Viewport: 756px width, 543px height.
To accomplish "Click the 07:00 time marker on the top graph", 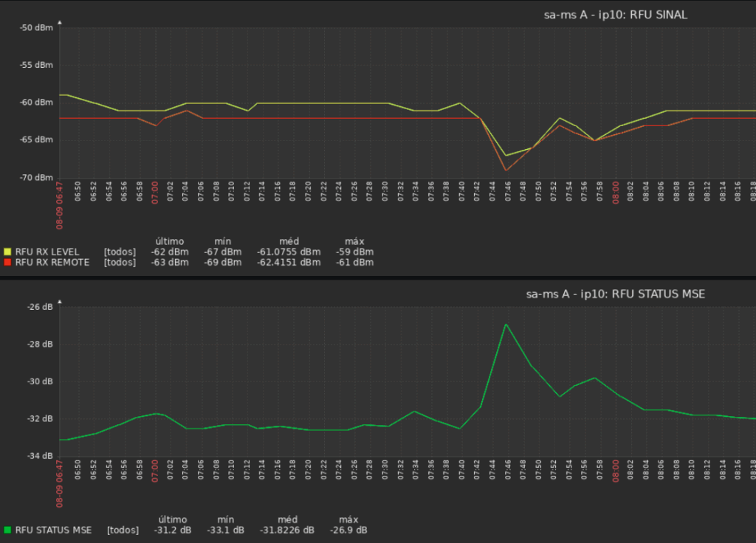I will [x=155, y=190].
